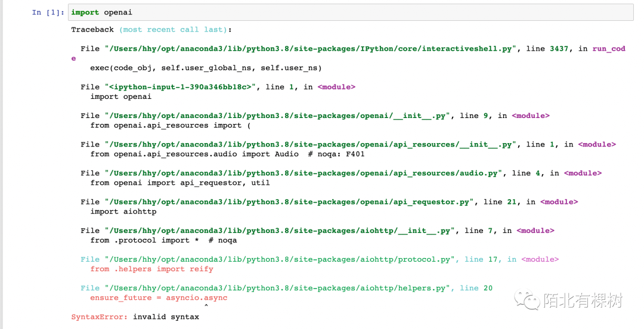This screenshot has height=329, width=644.
Task: Click the import aiohttp traceback line
Action: (x=123, y=212)
